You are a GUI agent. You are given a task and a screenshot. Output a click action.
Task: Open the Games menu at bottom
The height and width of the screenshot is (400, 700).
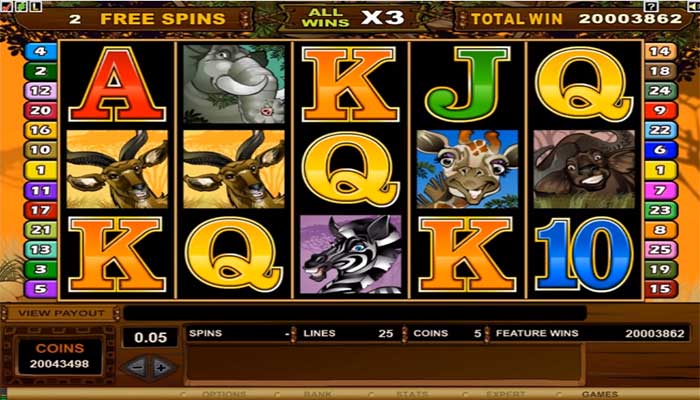[600, 395]
